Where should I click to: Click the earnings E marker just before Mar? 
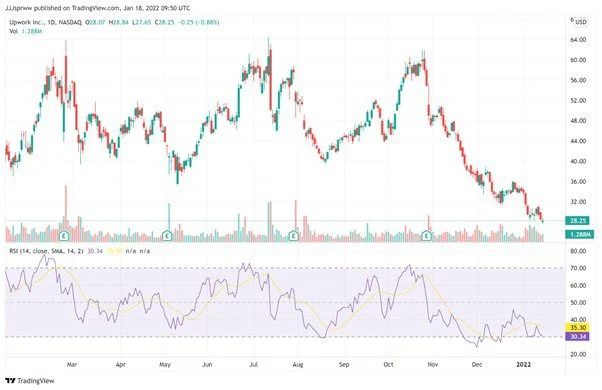point(64,235)
